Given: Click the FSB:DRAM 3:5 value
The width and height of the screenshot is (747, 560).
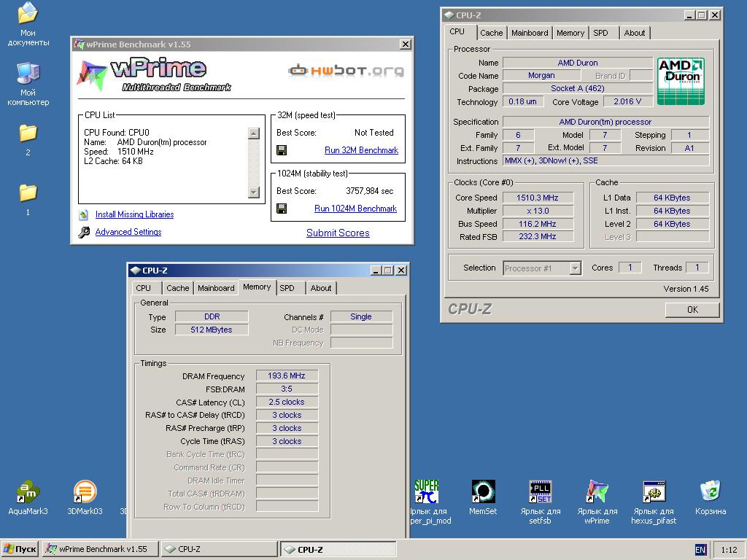Looking at the screenshot, I should [286, 389].
